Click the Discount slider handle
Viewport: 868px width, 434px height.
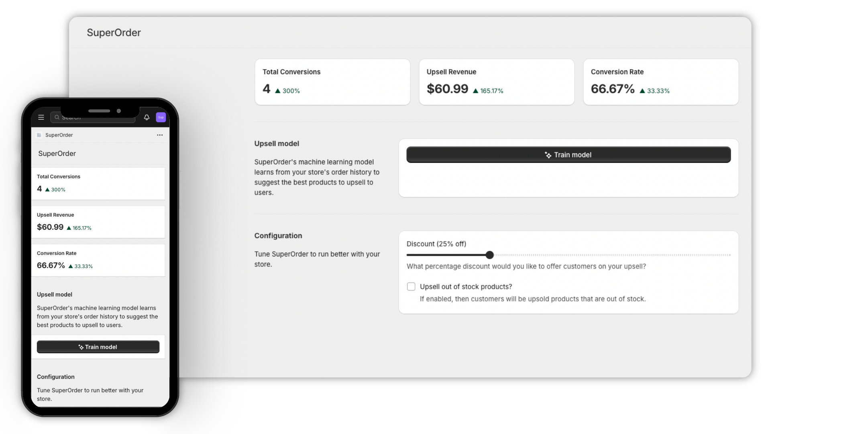[x=489, y=255]
